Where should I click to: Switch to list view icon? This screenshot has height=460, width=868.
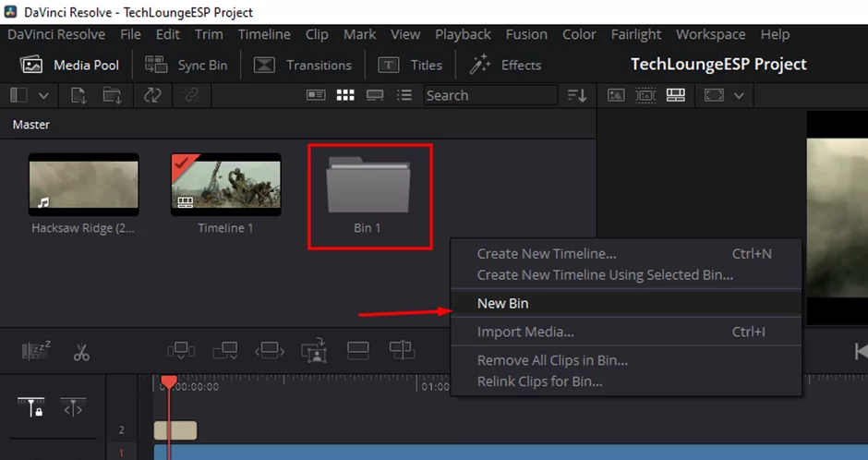tap(404, 95)
